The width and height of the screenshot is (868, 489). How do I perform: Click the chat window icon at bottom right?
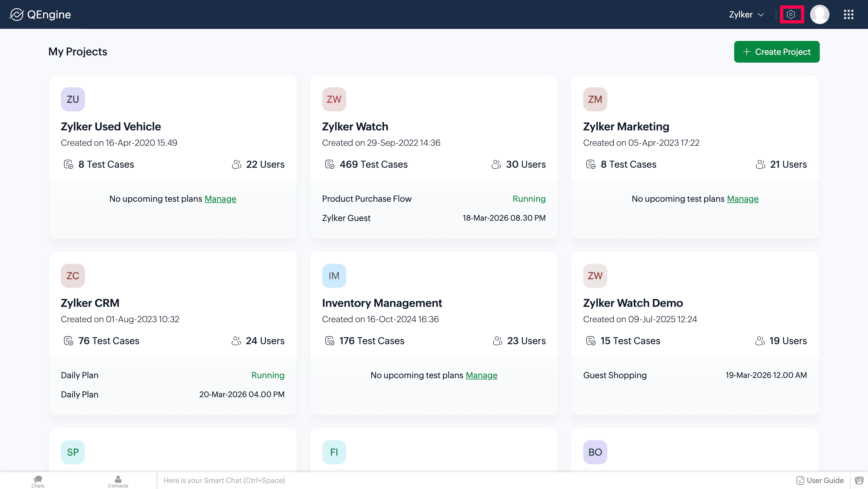click(x=859, y=481)
